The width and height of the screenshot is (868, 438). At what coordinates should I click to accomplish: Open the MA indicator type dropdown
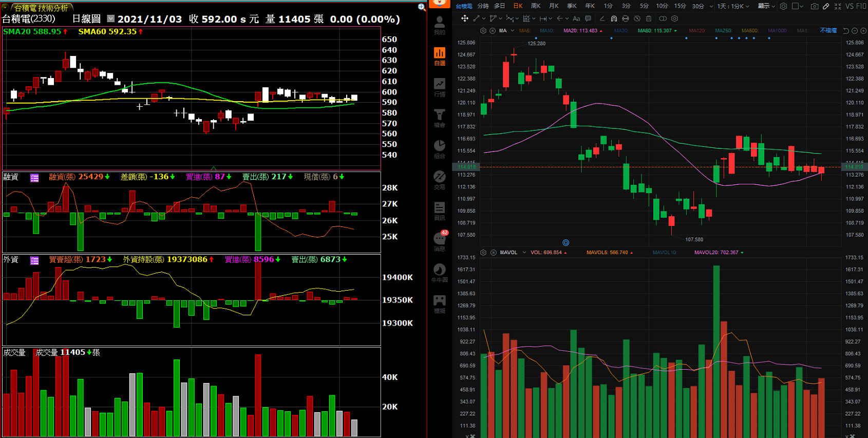coord(512,31)
